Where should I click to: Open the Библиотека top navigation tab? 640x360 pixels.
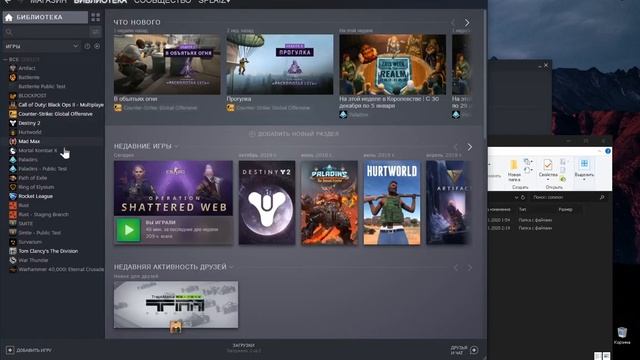100,2
